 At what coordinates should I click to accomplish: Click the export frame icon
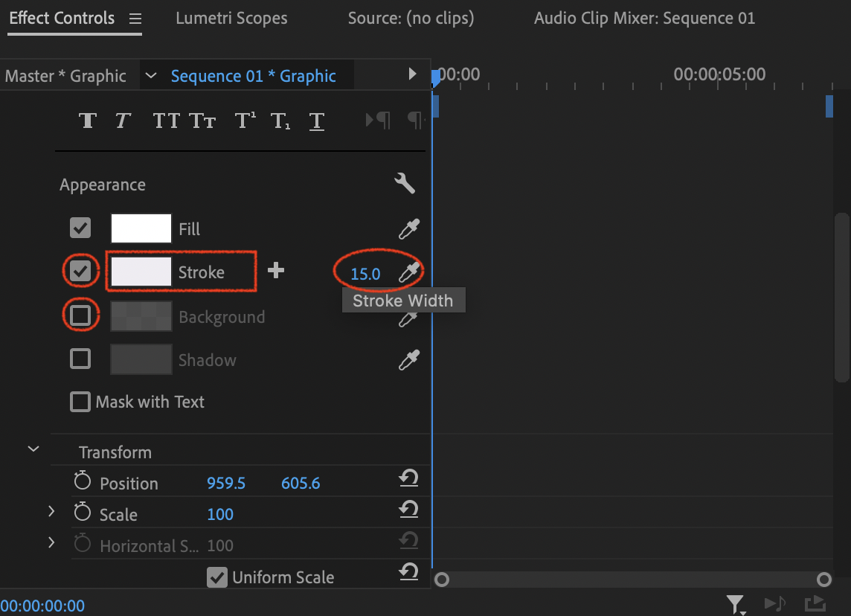(x=815, y=603)
